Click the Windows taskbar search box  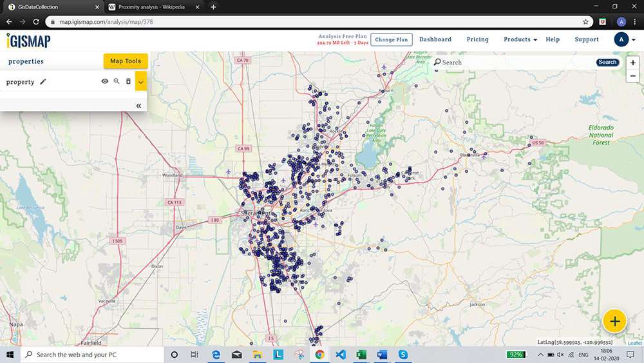click(x=92, y=355)
